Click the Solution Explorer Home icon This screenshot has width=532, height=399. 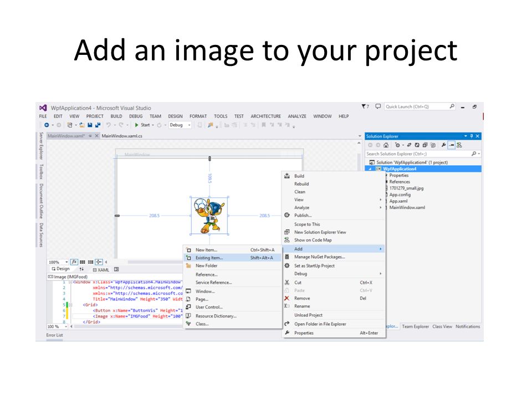(386, 145)
